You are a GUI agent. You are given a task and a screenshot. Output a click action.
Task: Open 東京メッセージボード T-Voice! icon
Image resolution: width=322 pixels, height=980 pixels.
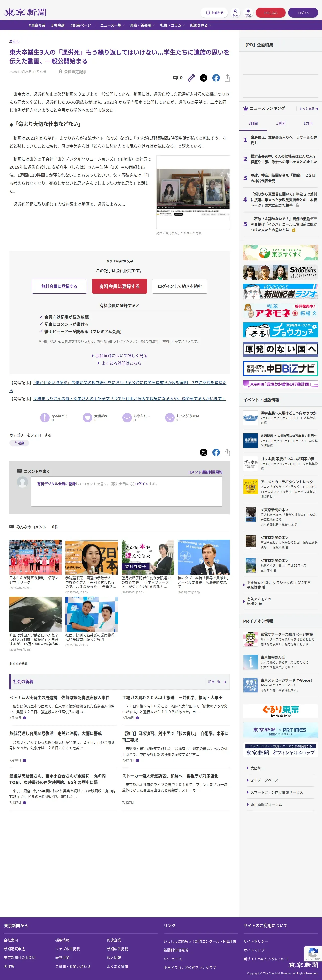(250, 685)
